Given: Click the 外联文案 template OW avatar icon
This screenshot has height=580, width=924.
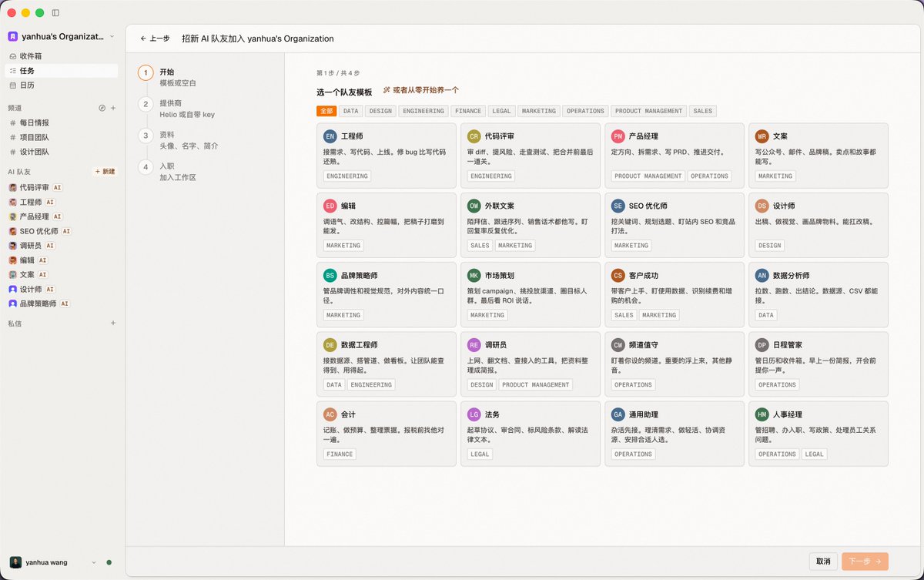Looking at the screenshot, I should tap(474, 206).
